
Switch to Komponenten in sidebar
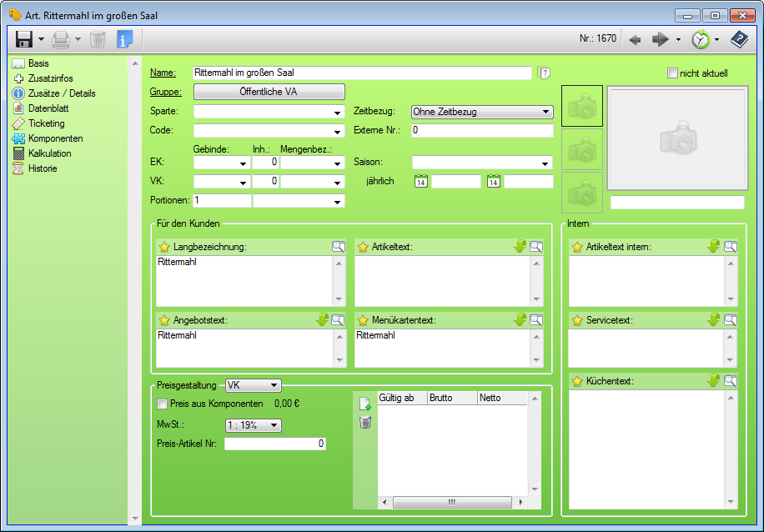[x=55, y=138]
